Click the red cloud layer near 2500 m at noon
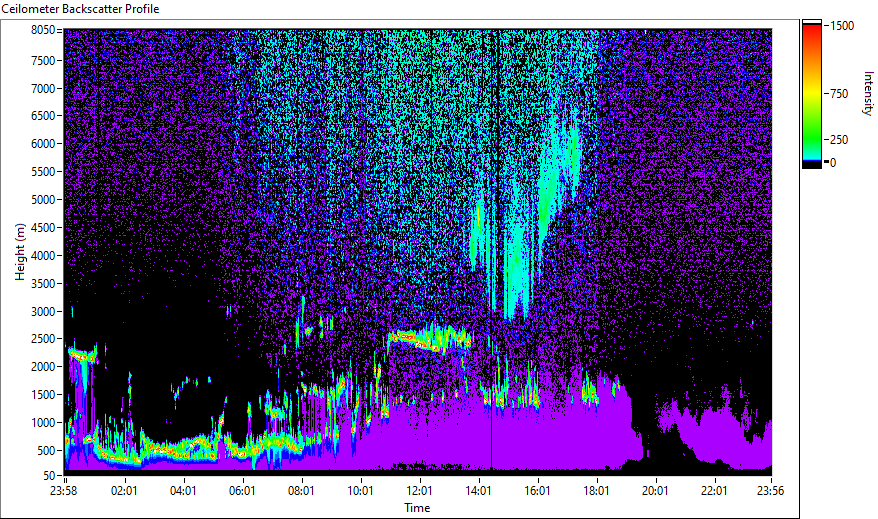 click(430, 339)
